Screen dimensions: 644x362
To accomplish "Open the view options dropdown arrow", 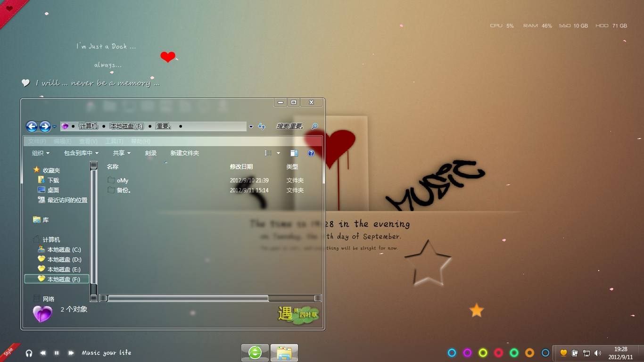I will pyautogui.click(x=278, y=153).
